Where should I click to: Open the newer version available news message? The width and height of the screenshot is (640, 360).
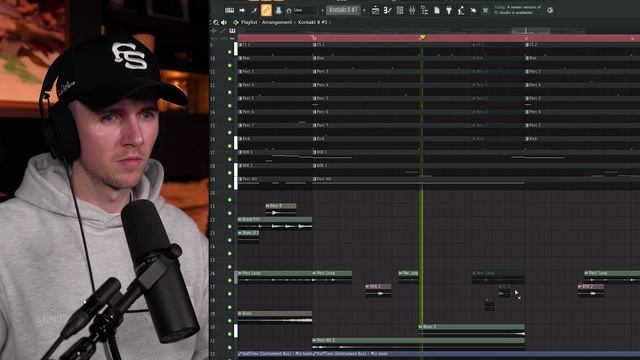[x=518, y=10]
